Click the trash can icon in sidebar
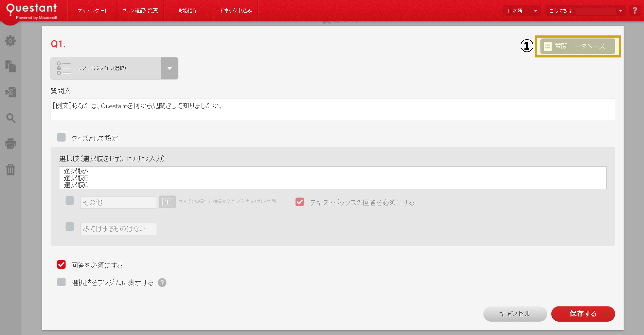Image resolution: width=644 pixels, height=335 pixels. (11, 169)
